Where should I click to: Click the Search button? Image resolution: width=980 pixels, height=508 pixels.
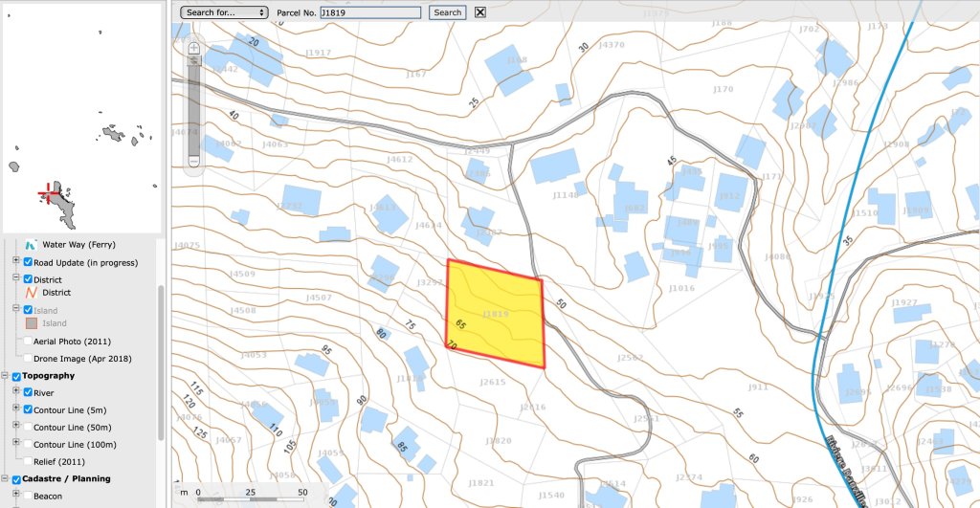coord(447,12)
